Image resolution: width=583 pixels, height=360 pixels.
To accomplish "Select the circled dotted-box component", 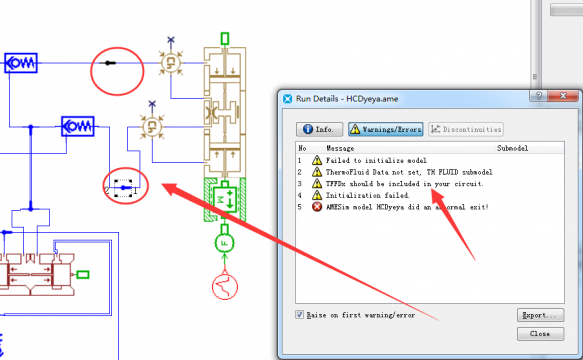I will pyautogui.click(x=123, y=188).
